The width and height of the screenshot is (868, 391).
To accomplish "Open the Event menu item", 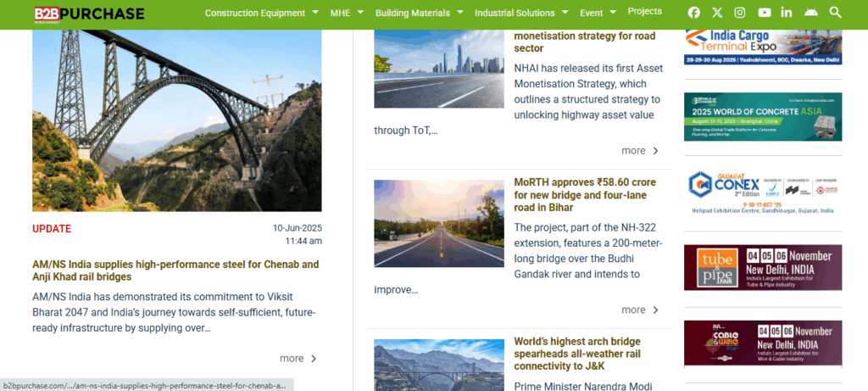I will tap(592, 13).
